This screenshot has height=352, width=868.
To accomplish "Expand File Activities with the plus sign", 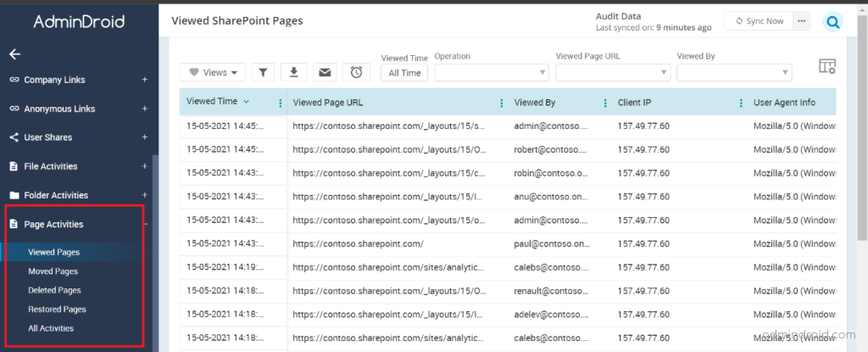I will pos(144,166).
